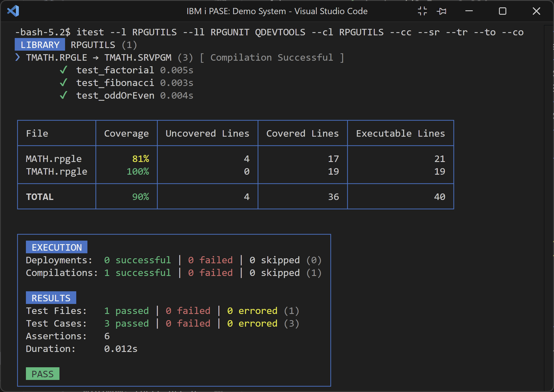Click the TMATH.SRVPGM text
The width and height of the screenshot is (554, 392).
tap(138, 57)
